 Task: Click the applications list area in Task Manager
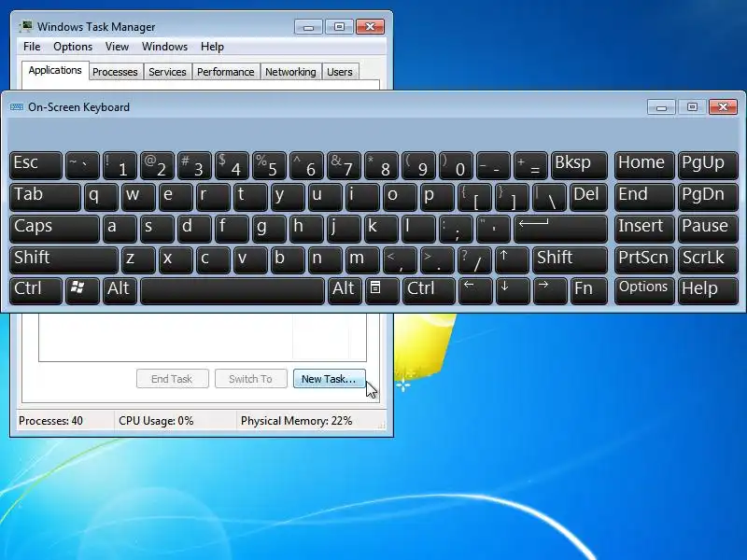(203, 337)
